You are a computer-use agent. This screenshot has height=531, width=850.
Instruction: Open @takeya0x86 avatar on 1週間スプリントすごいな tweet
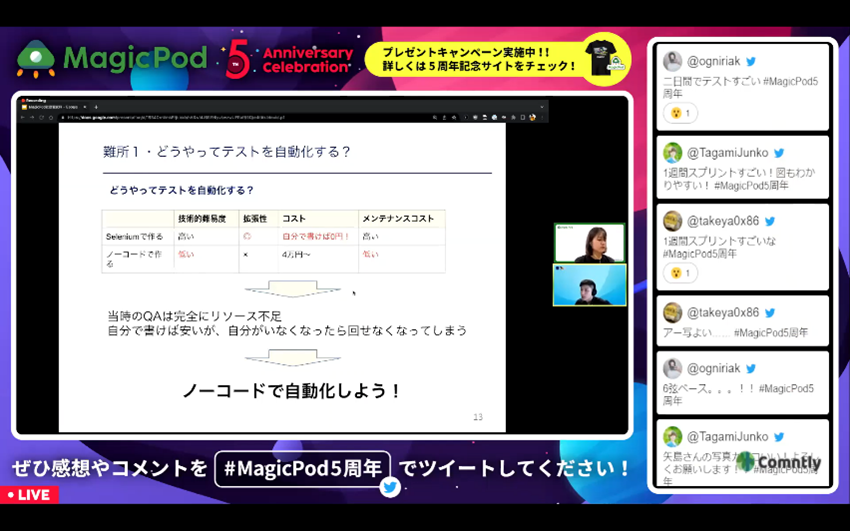[673, 221]
